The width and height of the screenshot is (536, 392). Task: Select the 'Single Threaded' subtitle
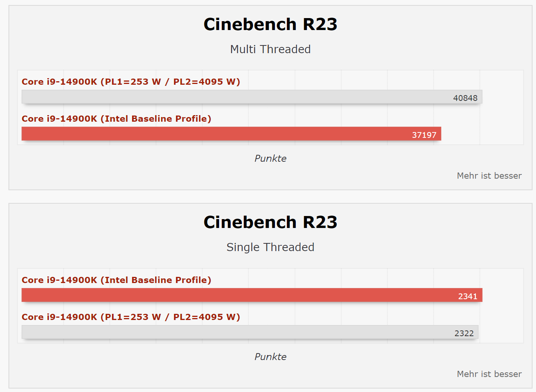coord(270,247)
